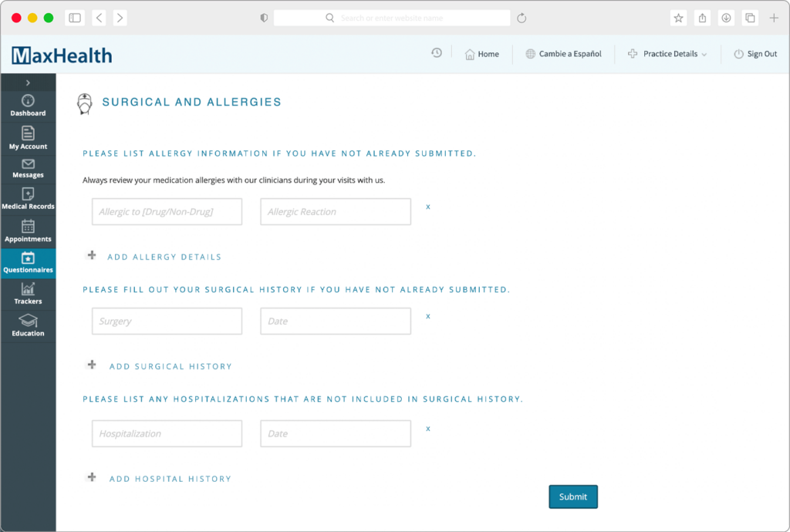The image size is (790, 532).
Task: Sign Out of MaxHealth
Action: (x=756, y=54)
